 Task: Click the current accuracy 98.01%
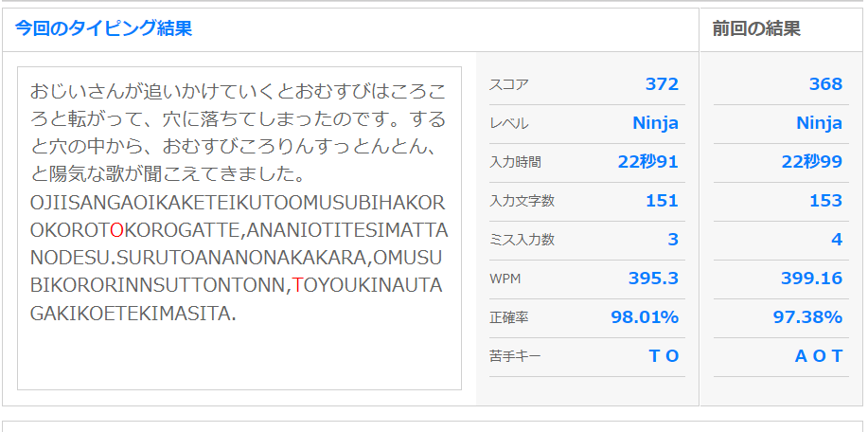[645, 316]
